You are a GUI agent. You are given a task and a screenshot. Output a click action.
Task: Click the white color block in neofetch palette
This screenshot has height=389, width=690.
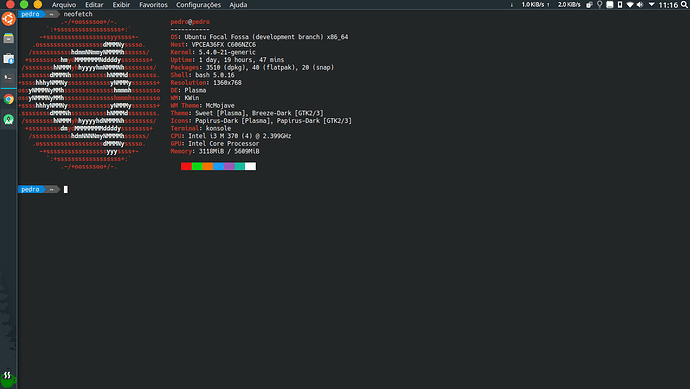click(250, 166)
